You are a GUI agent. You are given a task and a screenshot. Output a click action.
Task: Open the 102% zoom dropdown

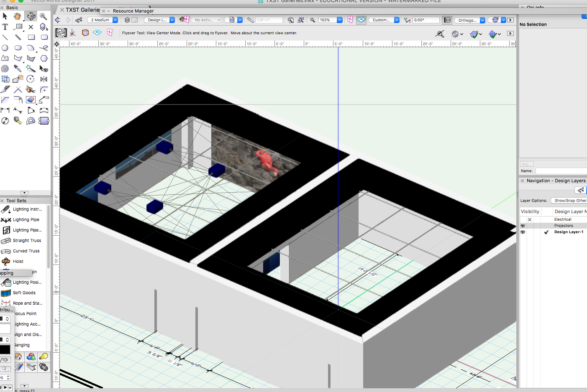click(x=339, y=20)
